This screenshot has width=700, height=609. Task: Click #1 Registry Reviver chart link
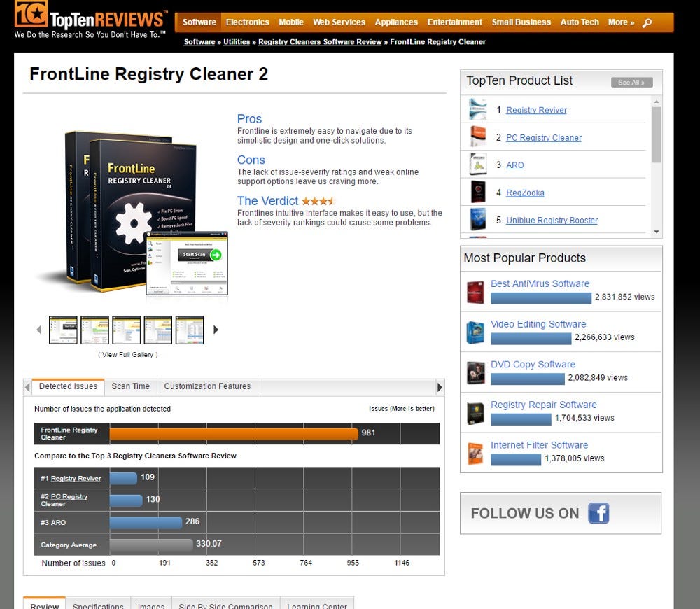pyautogui.click(x=76, y=478)
